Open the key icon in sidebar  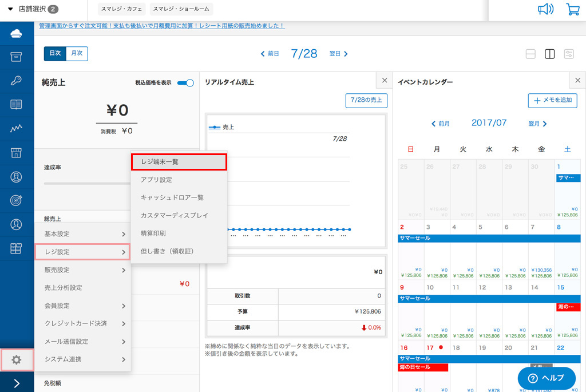point(17,81)
